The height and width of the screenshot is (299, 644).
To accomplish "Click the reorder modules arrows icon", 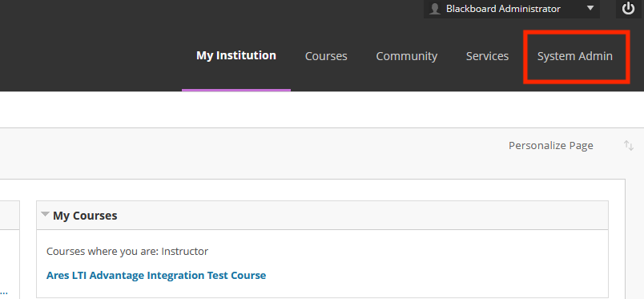I will click(x=629, y=145).
